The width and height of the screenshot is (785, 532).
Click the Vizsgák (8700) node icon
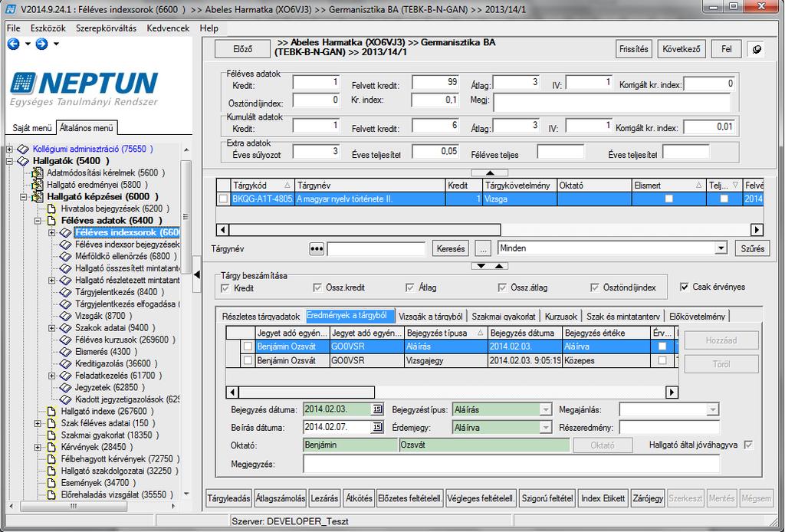(x=66, y=317)
